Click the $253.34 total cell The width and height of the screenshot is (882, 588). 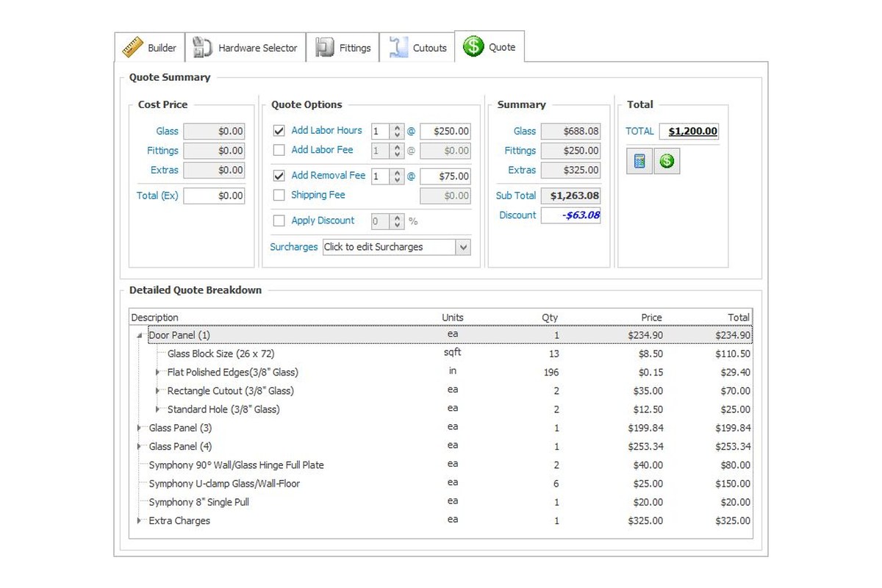(733, 446)
